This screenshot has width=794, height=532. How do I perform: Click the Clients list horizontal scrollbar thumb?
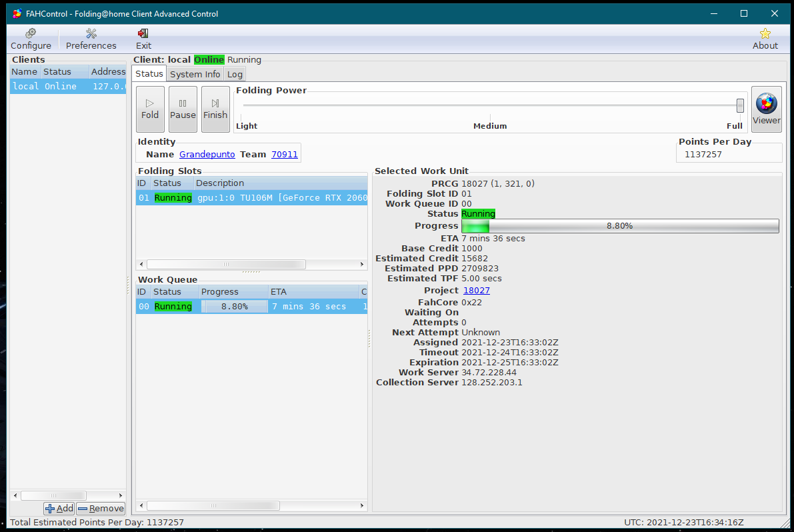53,495
